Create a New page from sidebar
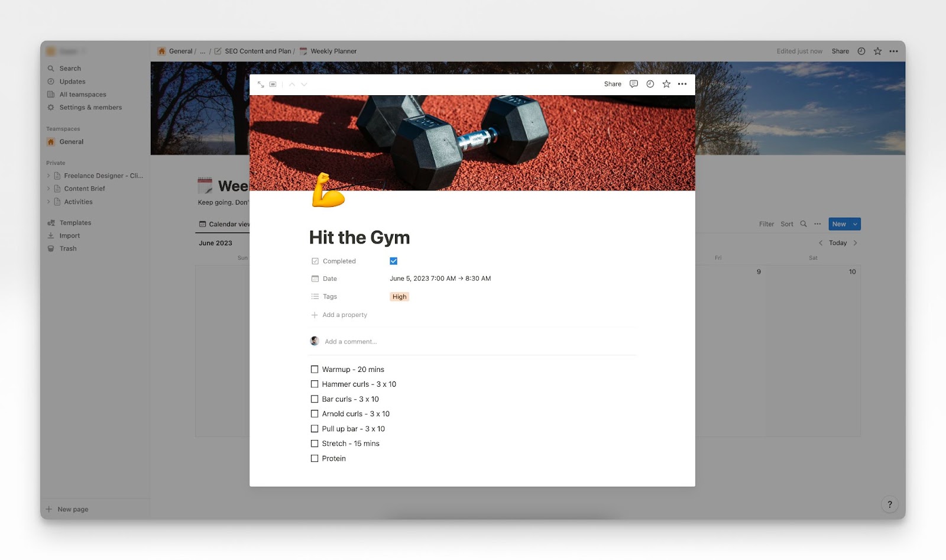Image resolution: width=946 pixels, height=560 pixels. pyautogui.click(x=67, y=509)
